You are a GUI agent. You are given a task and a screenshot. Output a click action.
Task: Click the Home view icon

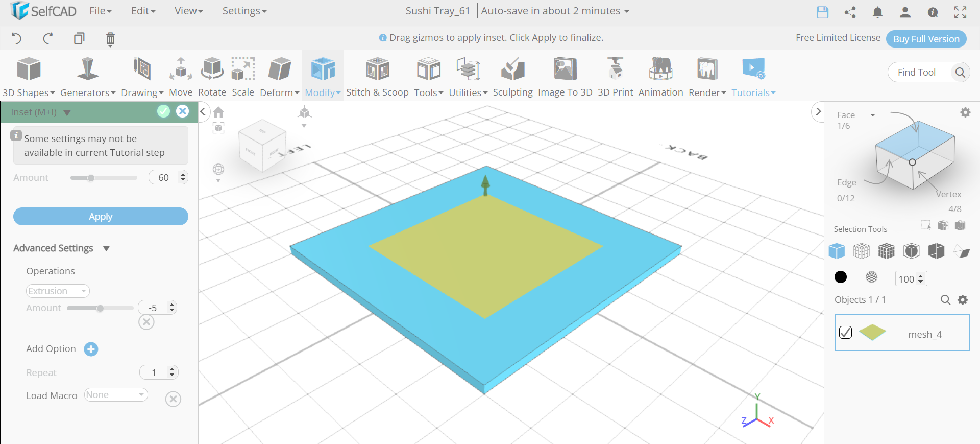(x=218, y=112)
